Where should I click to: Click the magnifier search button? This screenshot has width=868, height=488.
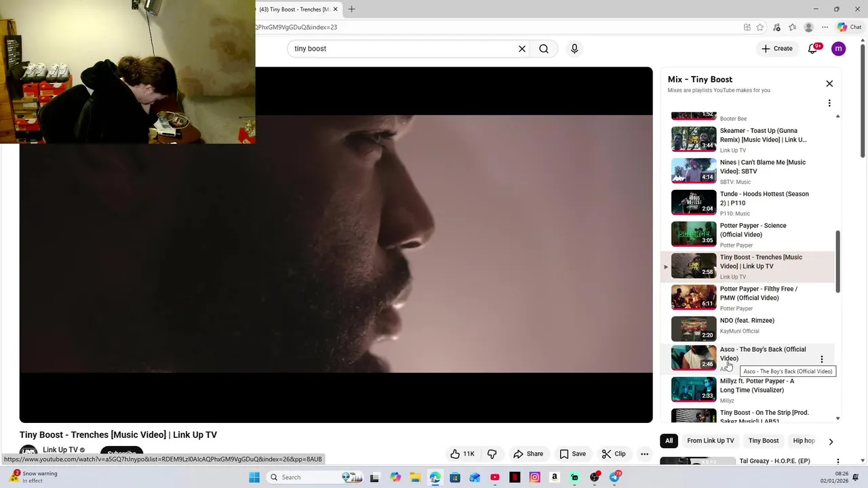click(x=544, y=49)
